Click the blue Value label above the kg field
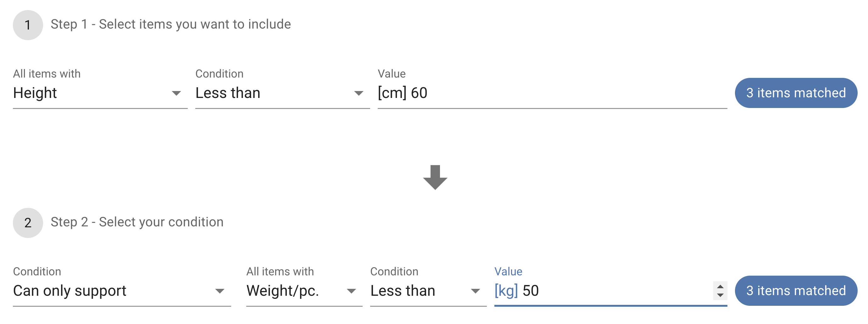The height and width of the screenshot is (324, 868). point(508,272)
